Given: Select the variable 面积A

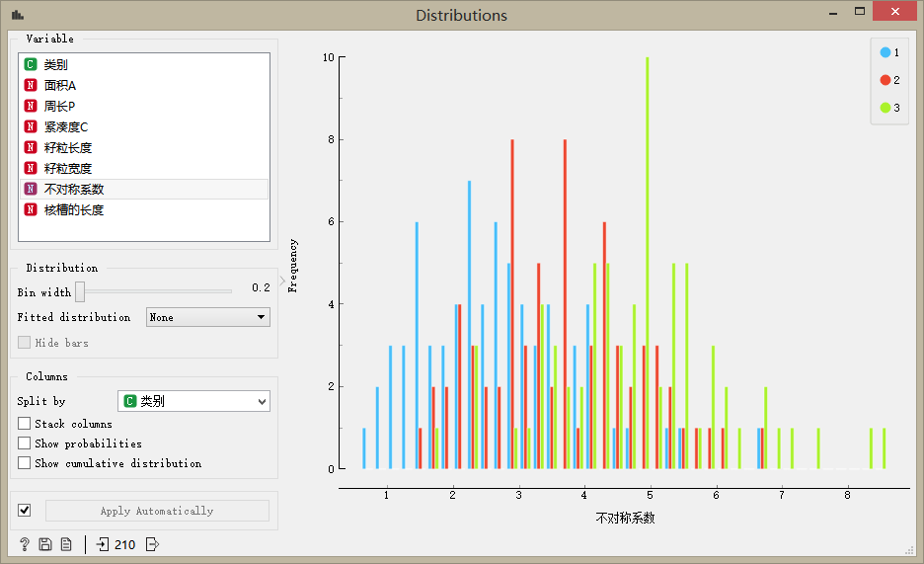Looking at the screenshot, I should (x=144, y=85).
